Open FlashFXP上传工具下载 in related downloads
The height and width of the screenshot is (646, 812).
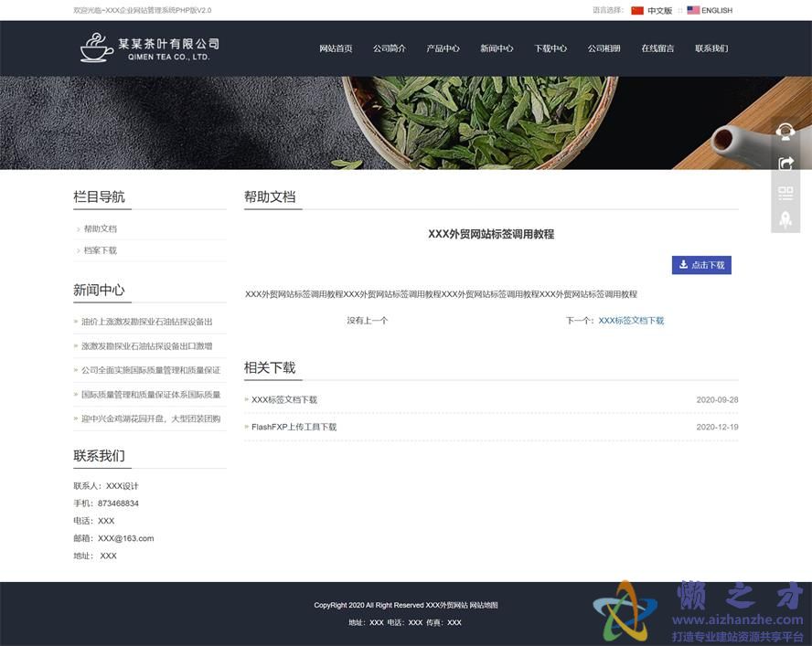[294, 427]
